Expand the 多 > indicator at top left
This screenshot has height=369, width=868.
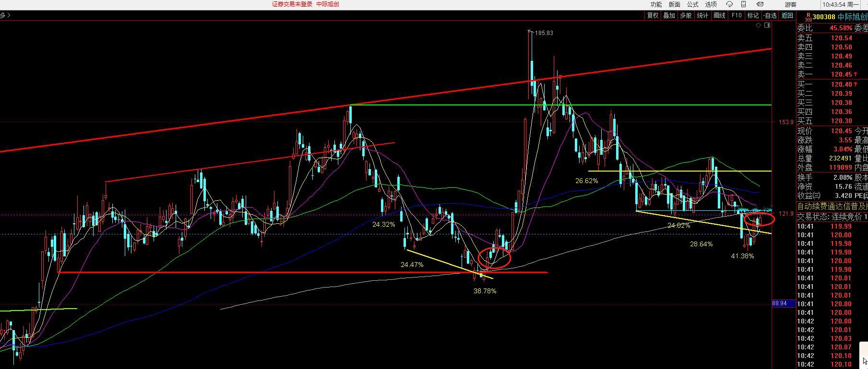click(x=5, y=15)
